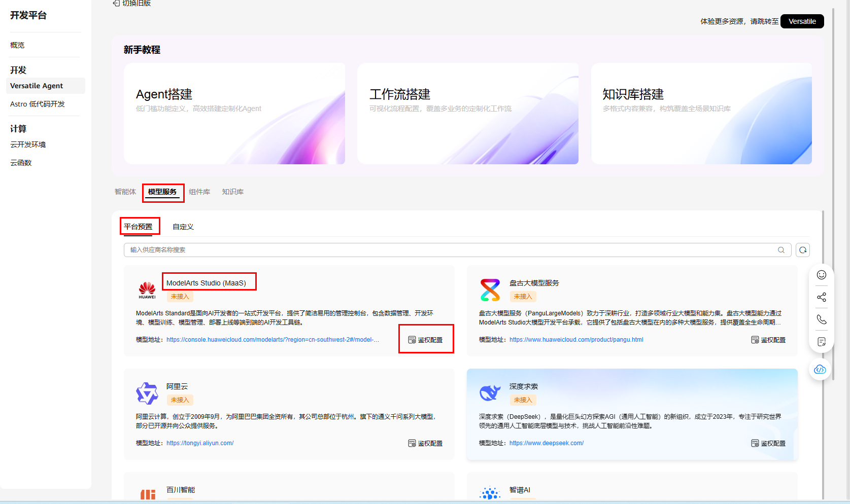Click the refresh icon beside search box

[803, 250]
